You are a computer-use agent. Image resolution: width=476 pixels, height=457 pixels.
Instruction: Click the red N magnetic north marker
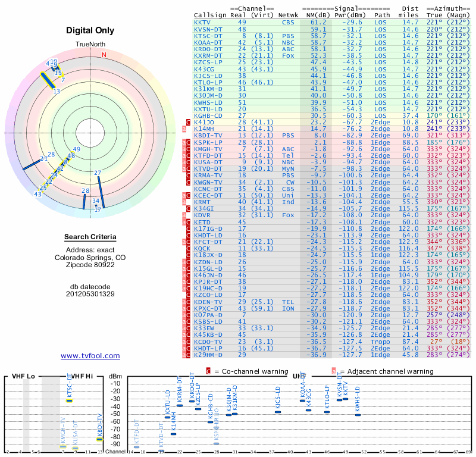coord(104,55)
